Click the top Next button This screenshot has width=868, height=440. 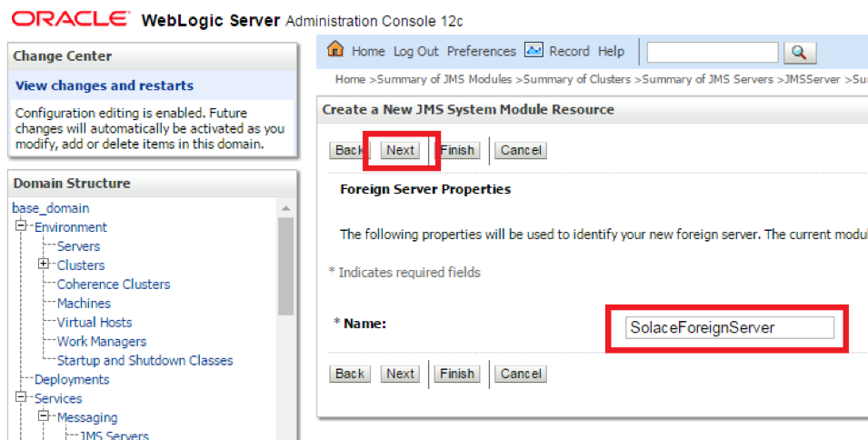pyautogui.click(x=400, y=150)
